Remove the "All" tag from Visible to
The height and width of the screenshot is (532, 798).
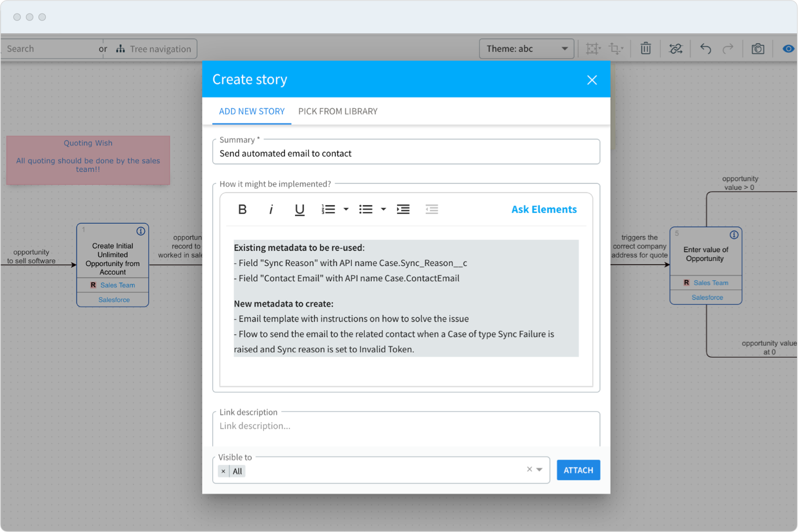click(x=223, y=471)
